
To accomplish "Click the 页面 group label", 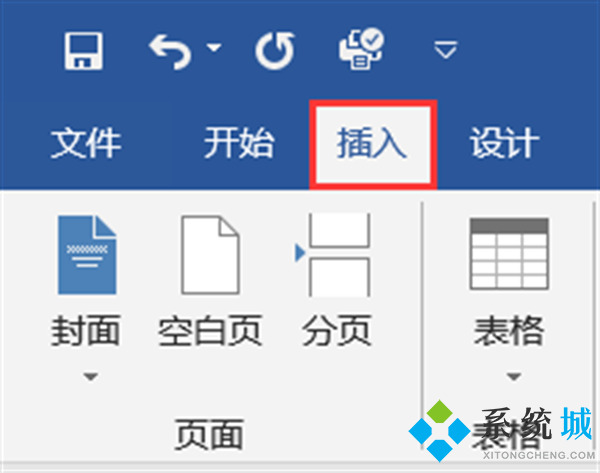I will pyautogui.click(x=209, y=434).
